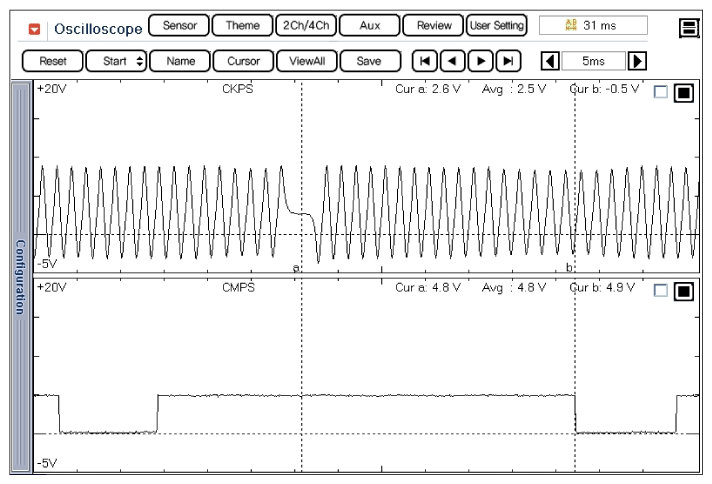
Task: Enable the Cursor function
Action: tap(243, 61)
